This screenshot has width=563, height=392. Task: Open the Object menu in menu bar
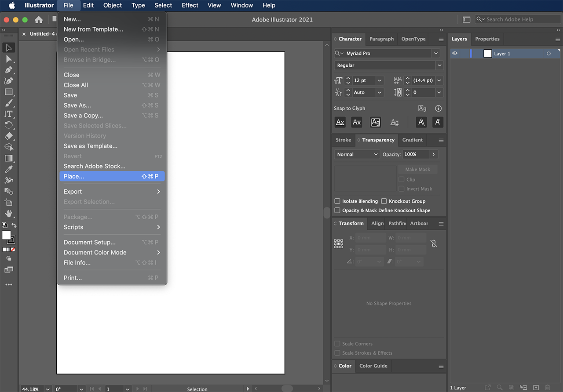[113, 5]
